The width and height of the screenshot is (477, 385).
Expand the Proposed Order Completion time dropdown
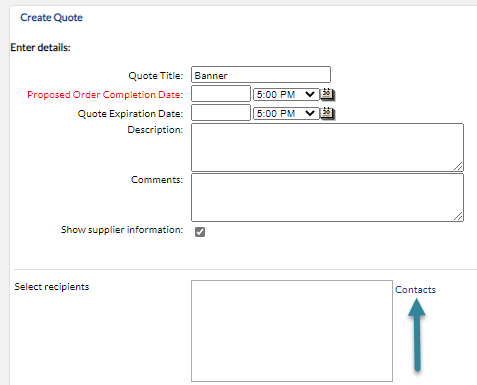(286, 94)
